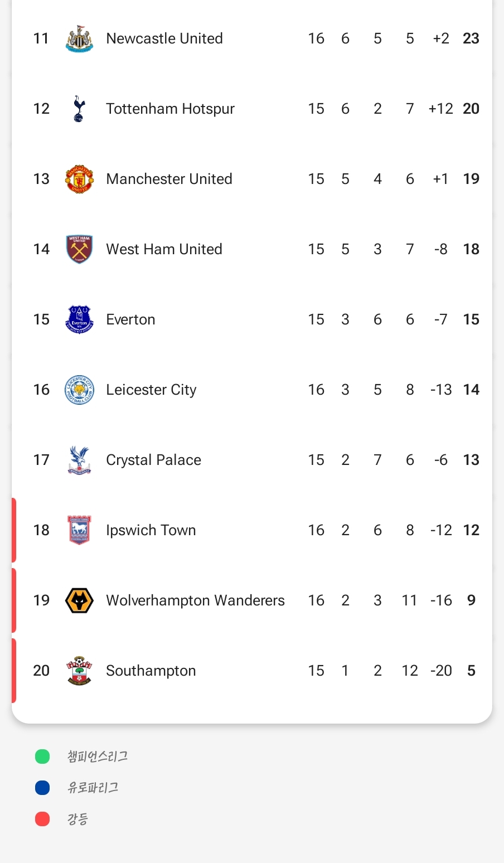Select the Ipswich Town badge
This screenshot has width=504, height=863.
79,530
